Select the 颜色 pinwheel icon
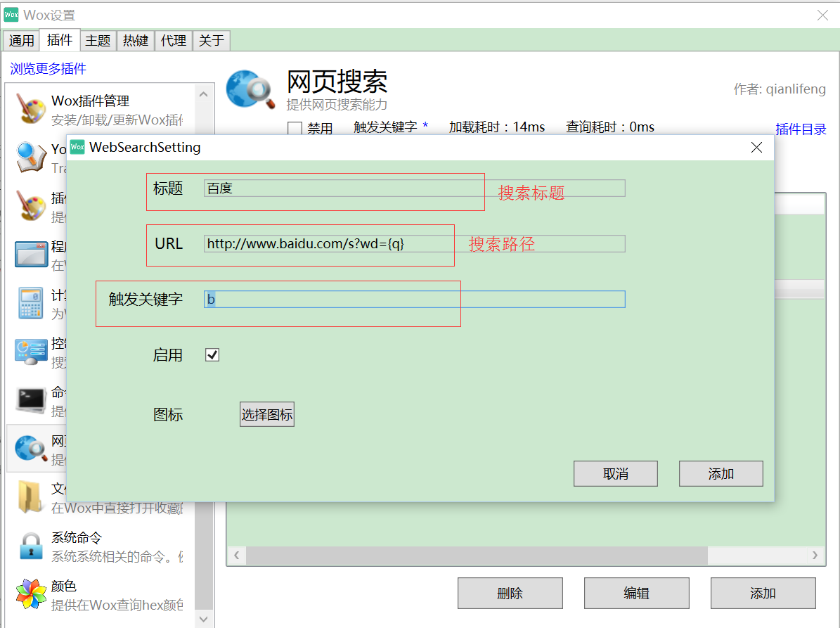The width and height of the screenshot is (840, 628). tap(30, 594)
